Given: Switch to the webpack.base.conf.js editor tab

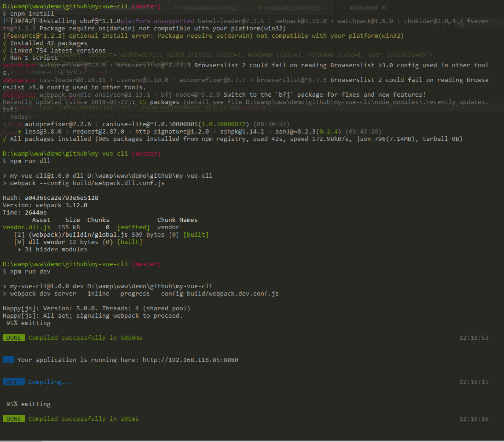Looking at the screenshot, I should (x=206, y=7).
